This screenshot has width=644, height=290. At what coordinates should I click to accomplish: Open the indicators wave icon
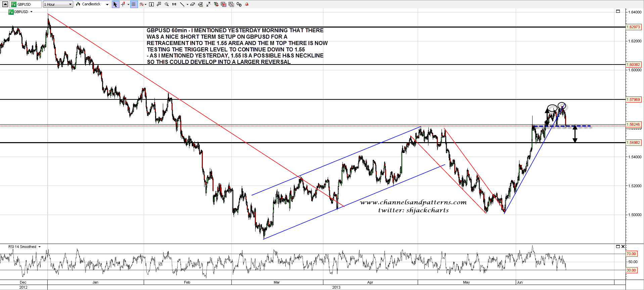coord(142,4)
